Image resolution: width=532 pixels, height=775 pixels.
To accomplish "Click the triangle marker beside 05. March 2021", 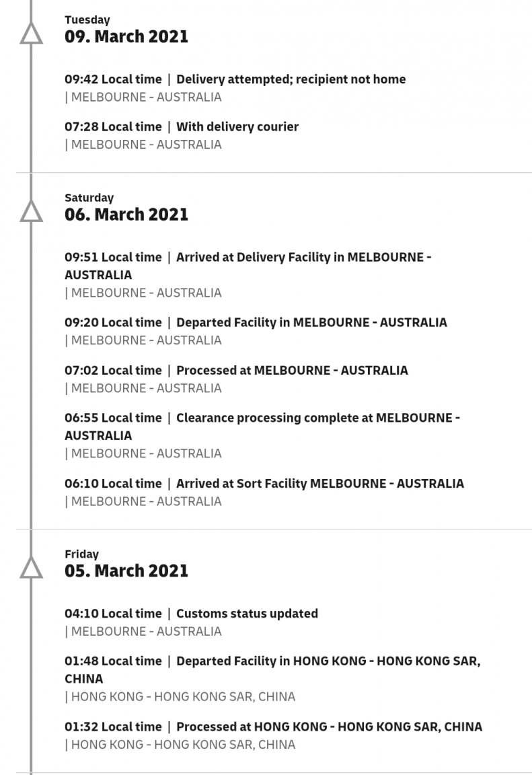I will [x=31, y=568].
